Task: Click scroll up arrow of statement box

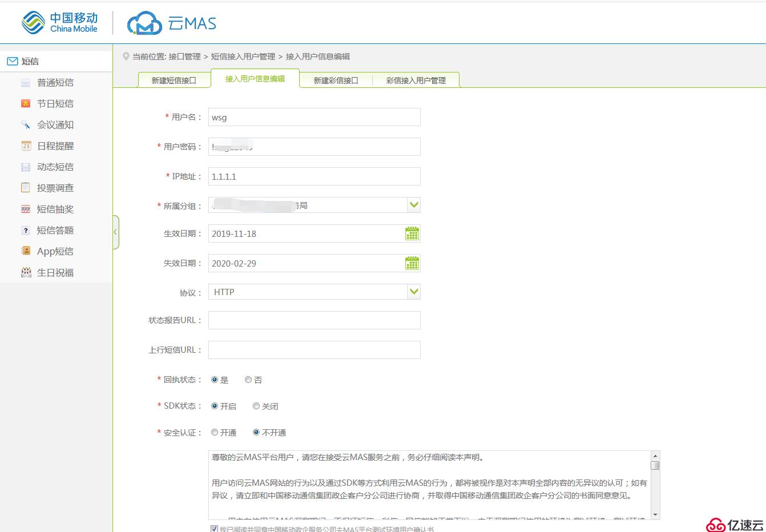Action: coord(655,456)
